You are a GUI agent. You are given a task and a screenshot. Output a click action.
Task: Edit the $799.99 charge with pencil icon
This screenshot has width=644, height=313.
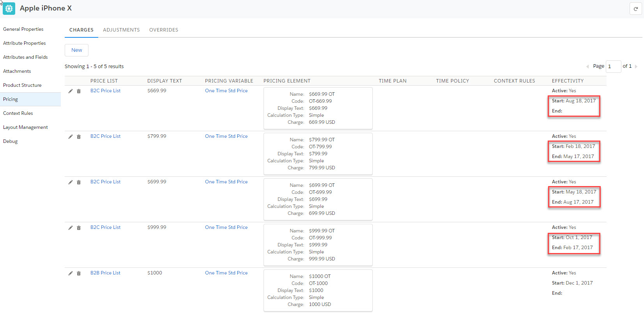point(71,137)
